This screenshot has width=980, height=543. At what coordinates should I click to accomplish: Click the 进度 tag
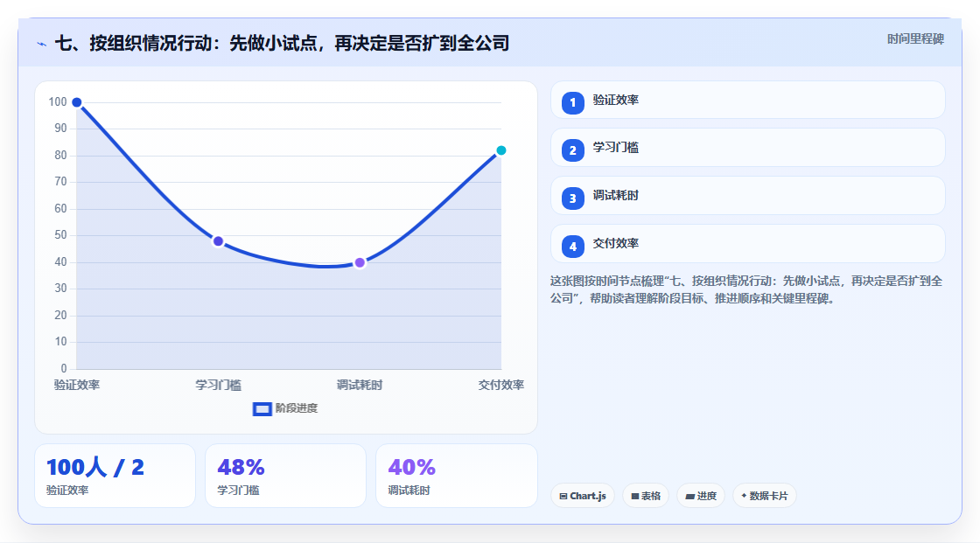[x=701, y=496]
